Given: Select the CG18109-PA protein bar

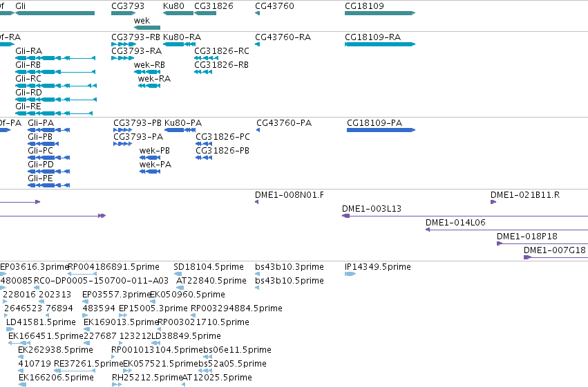Looking at the screenshot, I should 381,130.
